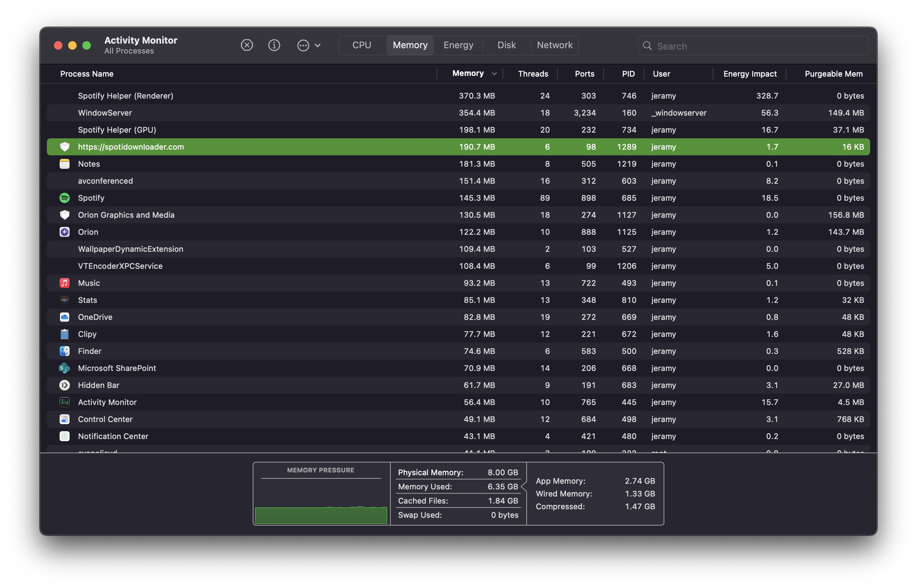The width and height of the screenshot is (917, 588).
Task: Click the stop process X icon
Action: [247, 45]
